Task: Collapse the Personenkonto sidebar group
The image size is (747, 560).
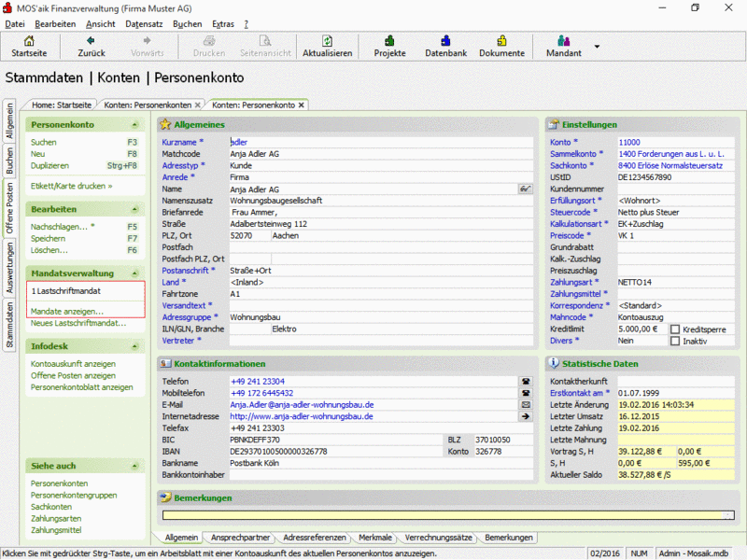Action: click(x=134, y=125)
